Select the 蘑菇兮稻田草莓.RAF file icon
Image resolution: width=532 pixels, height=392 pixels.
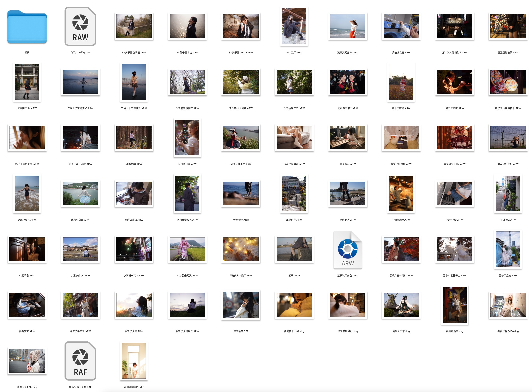80,361
